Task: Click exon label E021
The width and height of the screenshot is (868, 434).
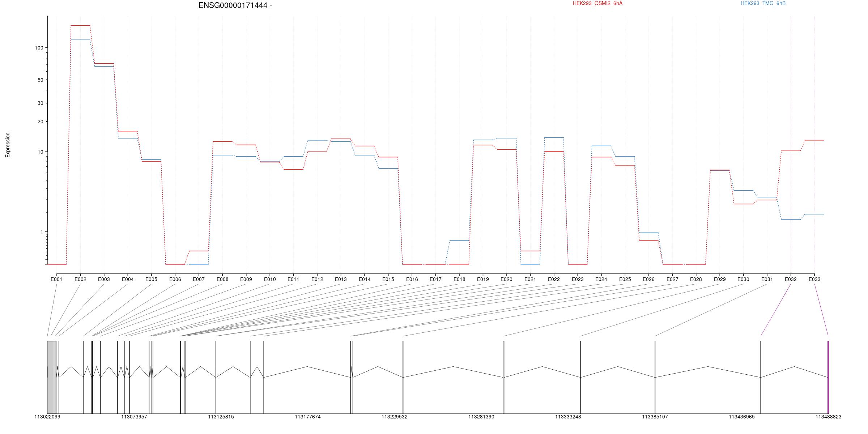Action: [530, 279]
